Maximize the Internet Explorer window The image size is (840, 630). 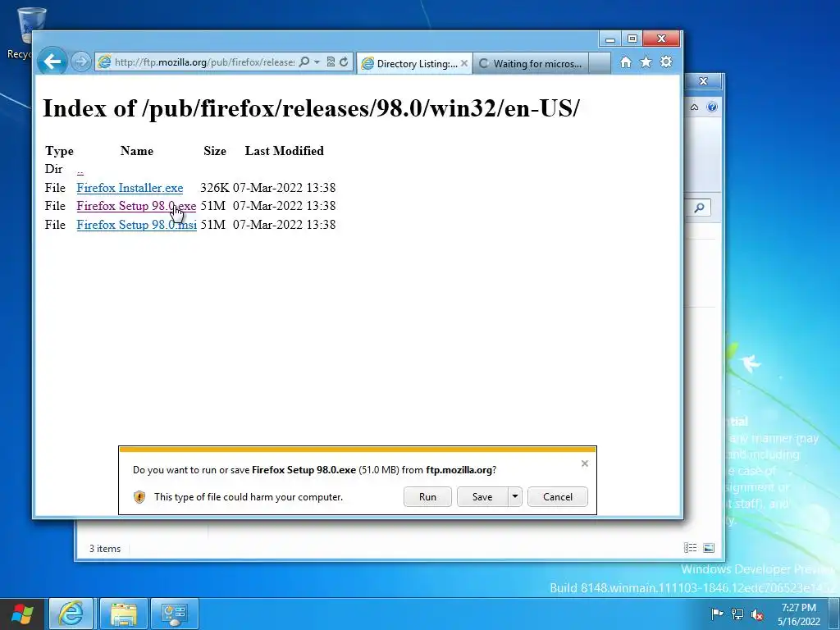click(x=632, y=39)
